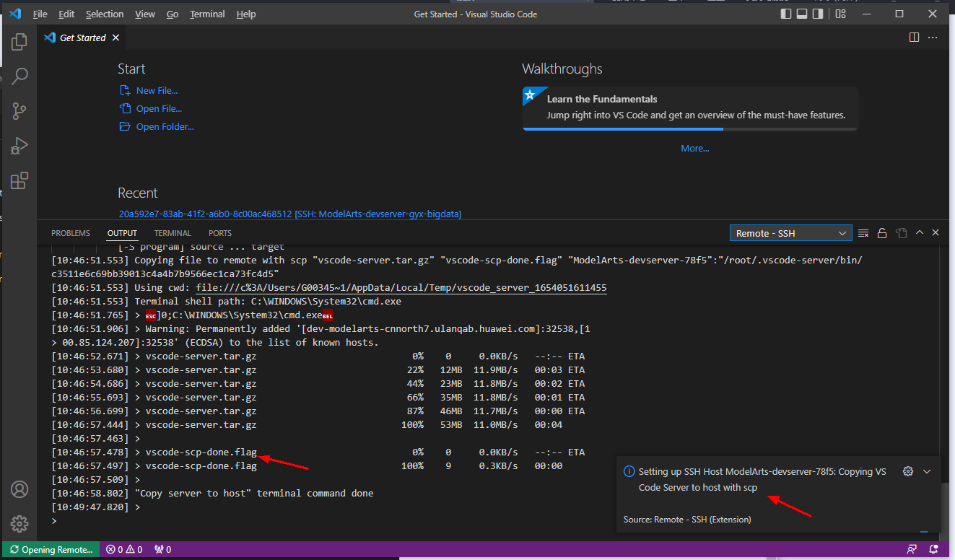Switch to the TERMINAL panel tab
The image size is (955, 560).
(x=173, y=233)
